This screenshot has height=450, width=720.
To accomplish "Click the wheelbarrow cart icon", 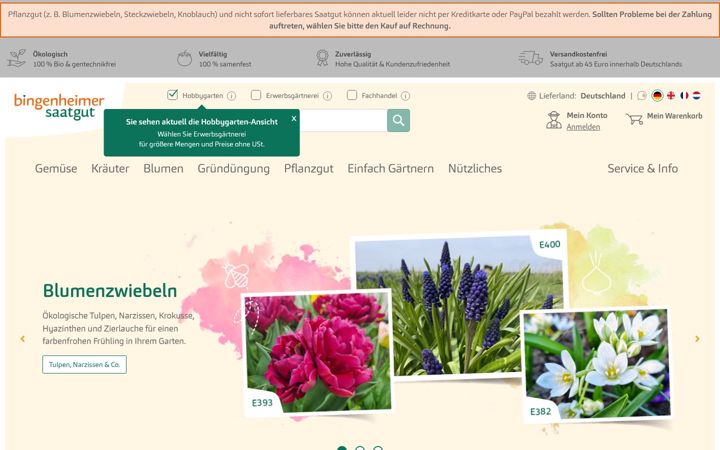I will coord(634,119).
